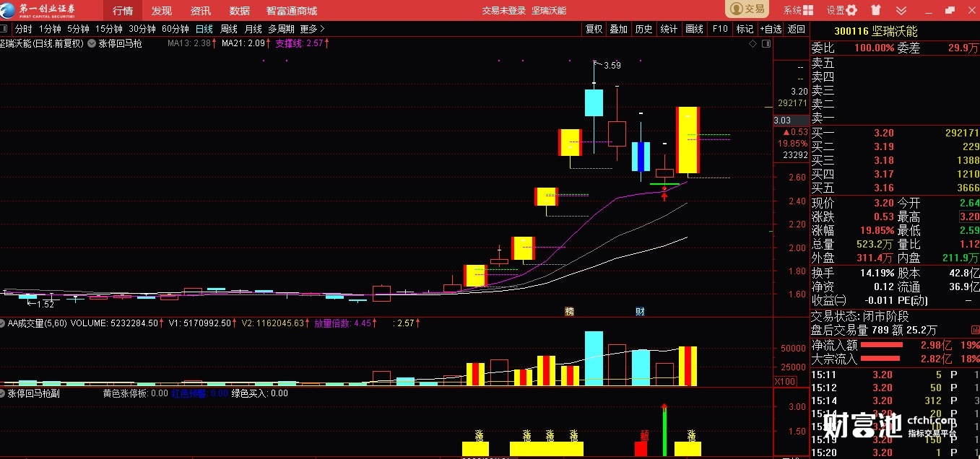Toggle the left panel icon beside 分时
The width and height of the screenshot is (980, 459).
point(5,29)
